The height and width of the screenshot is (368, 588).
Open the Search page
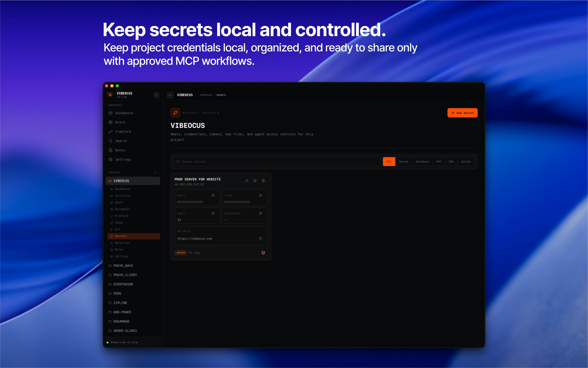pyautogui.click(x=133, y=141)
